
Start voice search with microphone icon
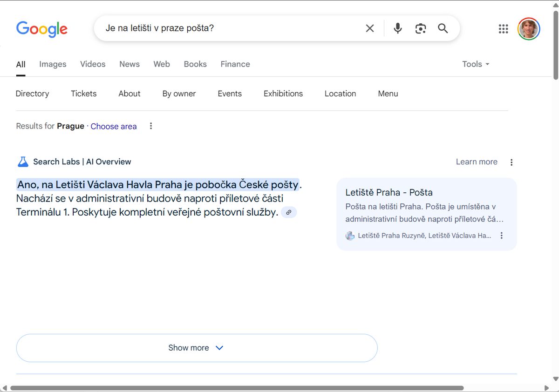(397, 28)
